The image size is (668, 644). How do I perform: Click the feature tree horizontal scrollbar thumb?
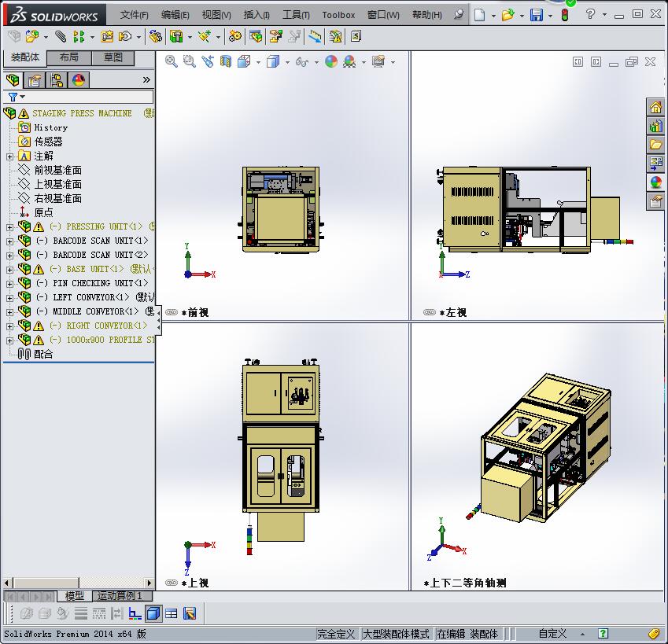click(x=46, y=583)
